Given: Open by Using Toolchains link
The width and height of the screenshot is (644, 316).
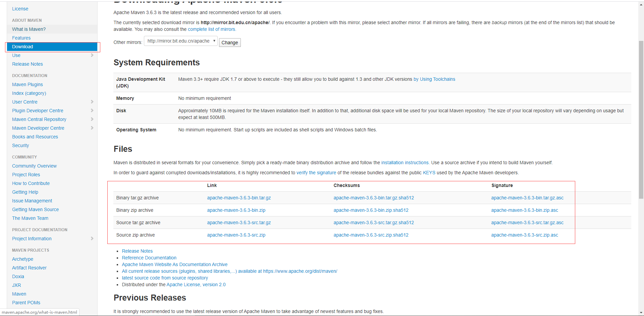Looking at the screenshot, I should pos(434,79).
